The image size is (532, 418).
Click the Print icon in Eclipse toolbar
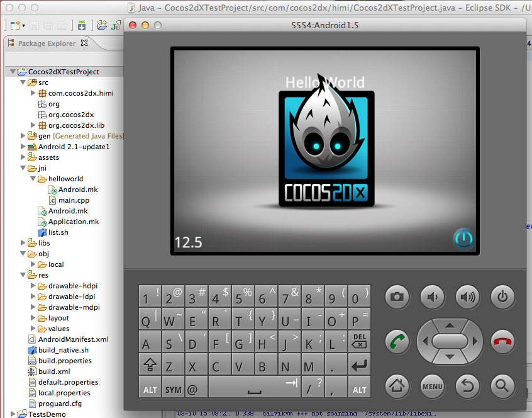[x=62, y=25]
